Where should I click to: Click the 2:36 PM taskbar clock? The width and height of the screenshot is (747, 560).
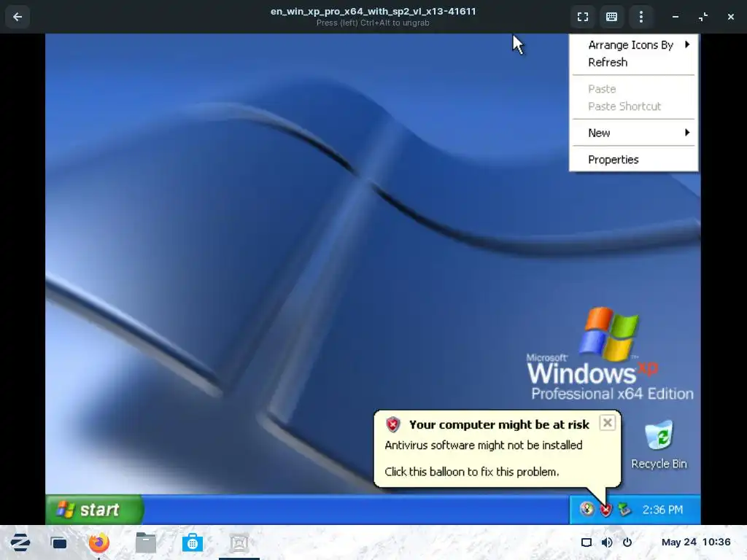(662, 510)
